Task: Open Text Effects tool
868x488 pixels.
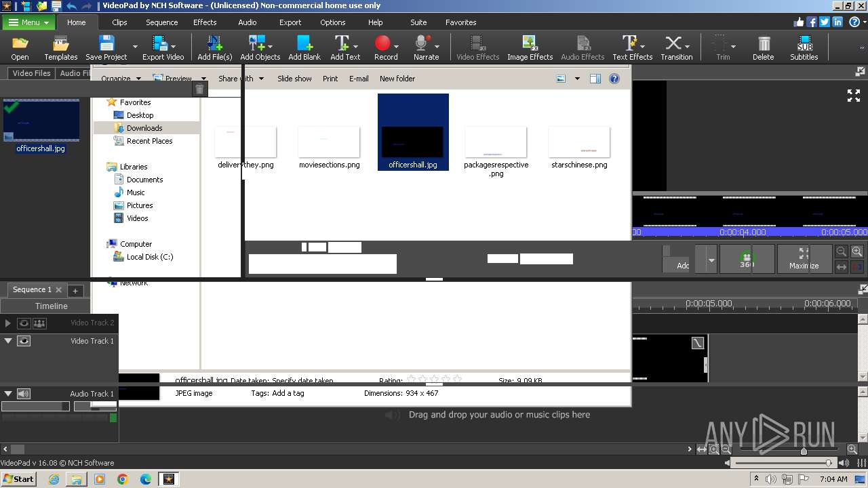Action: (629, 47)
